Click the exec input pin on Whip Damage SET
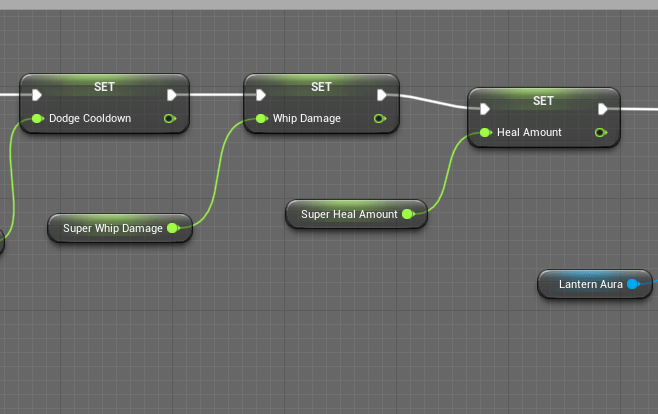 (261, 96)
